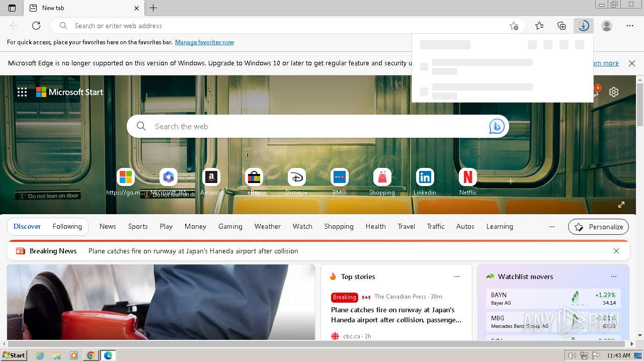
Task: Open the profile avatar menu
Action: click(x=607, y=26)
